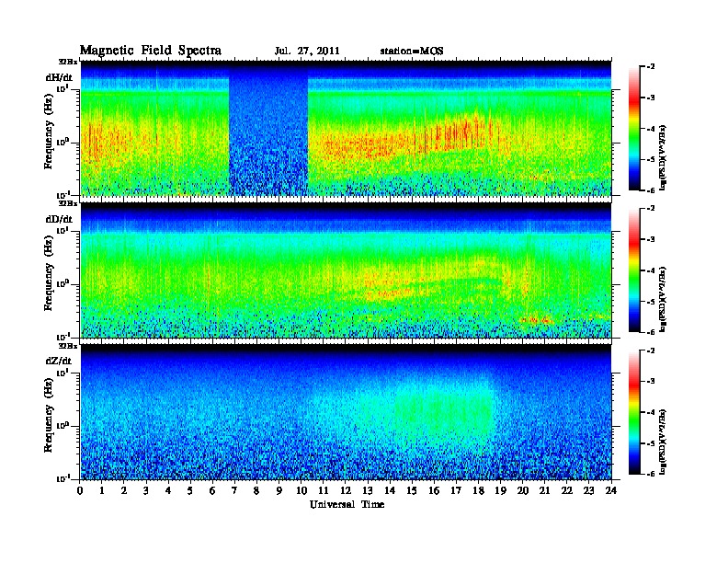Click the color scale bar beside dD/dt panel
Screen dimensions: 728x563
point(634,270)
